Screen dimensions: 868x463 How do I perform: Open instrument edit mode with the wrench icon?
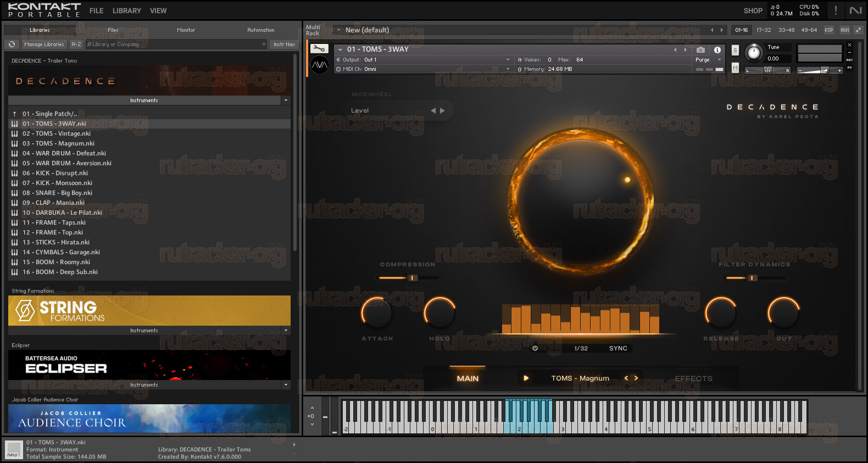[320, 49]
